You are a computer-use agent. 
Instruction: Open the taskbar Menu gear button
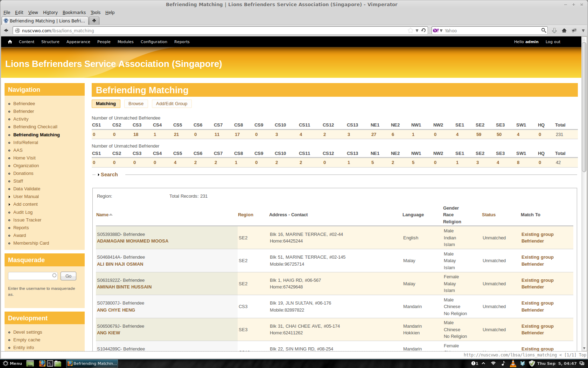tap(12, 363)
